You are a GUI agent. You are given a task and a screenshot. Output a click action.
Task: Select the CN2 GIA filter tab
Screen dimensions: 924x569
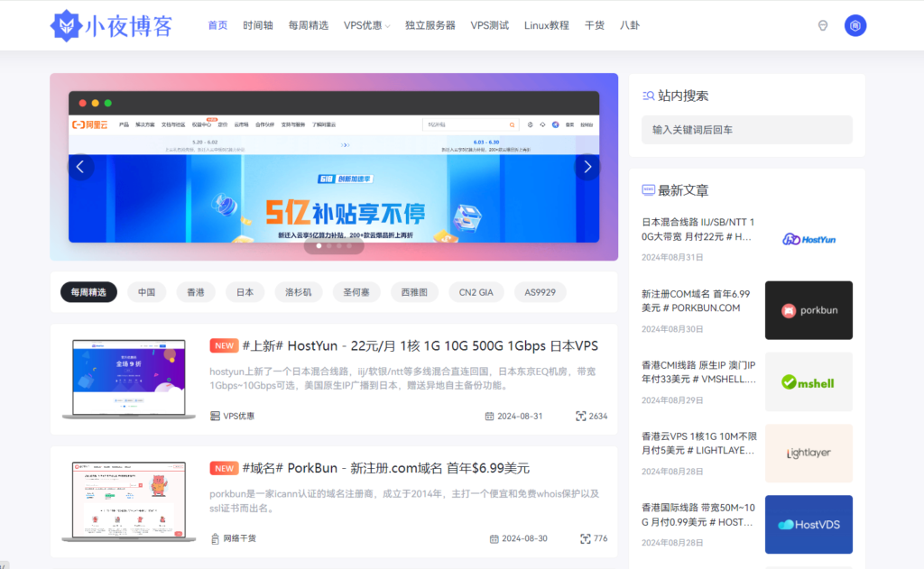pos(476,291)
